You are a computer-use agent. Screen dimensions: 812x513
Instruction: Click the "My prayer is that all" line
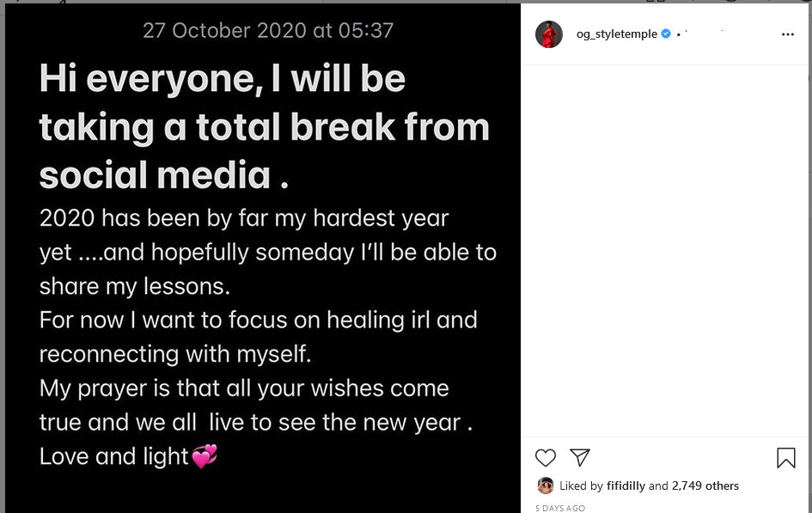pyautogui.click(x=244, y=388)
